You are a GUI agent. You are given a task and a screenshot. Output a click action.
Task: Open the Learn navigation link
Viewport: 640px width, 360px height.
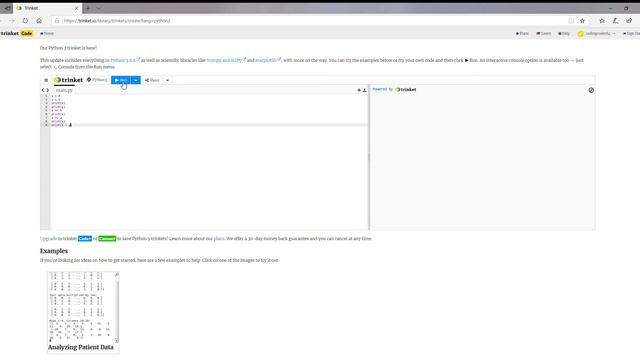(543, 33)
